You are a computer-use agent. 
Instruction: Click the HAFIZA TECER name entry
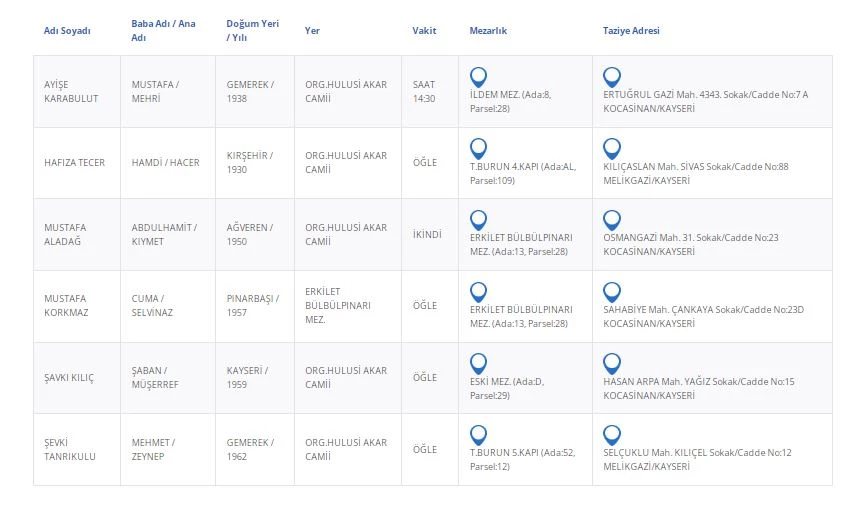pyautogui.click(x=73, y=163)
